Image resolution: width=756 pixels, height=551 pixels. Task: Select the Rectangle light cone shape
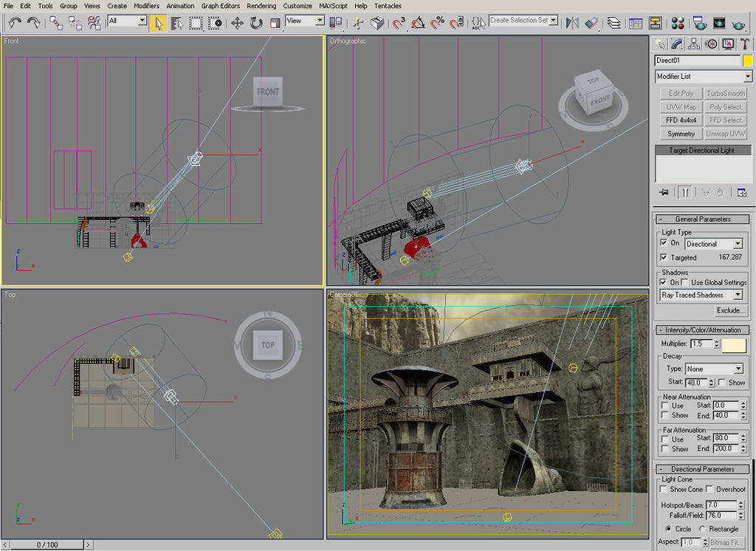tap(703, 529)
